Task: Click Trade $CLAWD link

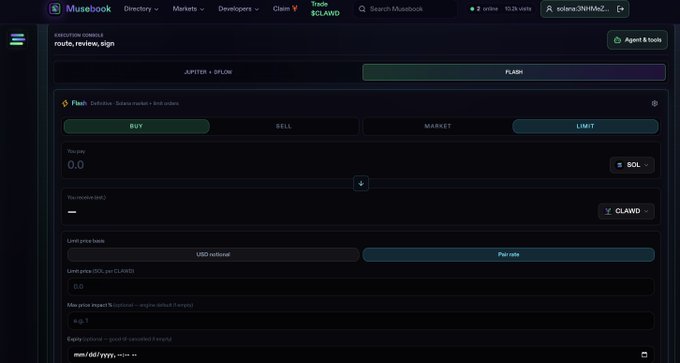Action: [325, 9]
